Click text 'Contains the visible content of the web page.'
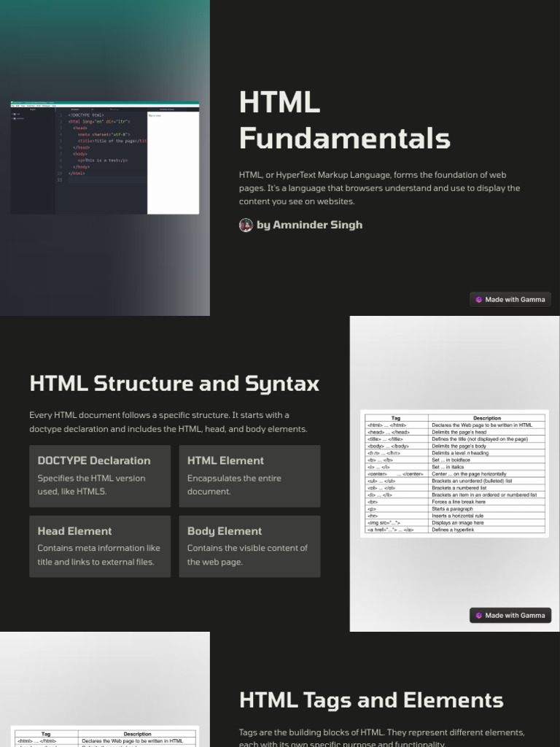This screenshot has width=560, height=747. (x=247, y=555)
